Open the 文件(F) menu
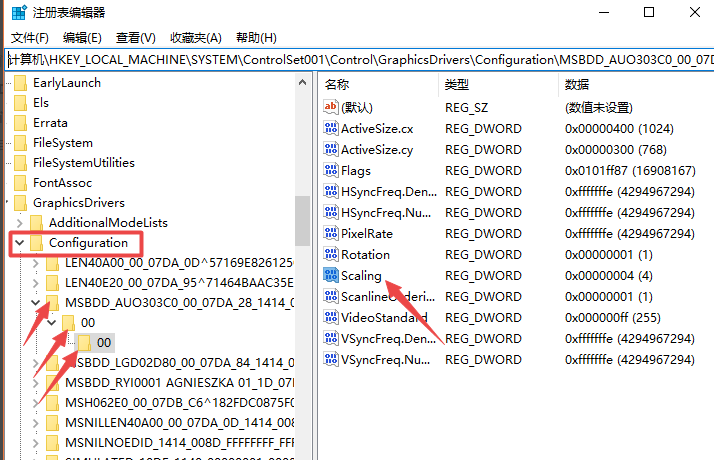The image size is (714, 460). point(29,38)
